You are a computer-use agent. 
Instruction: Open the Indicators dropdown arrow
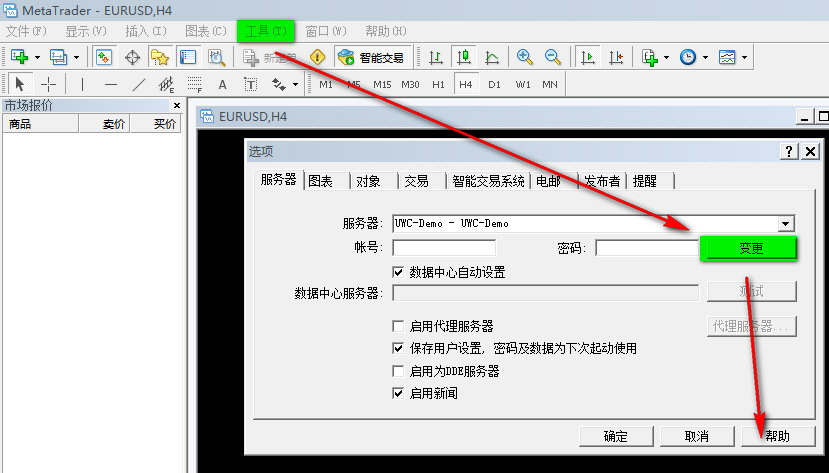pyautogui.click(x=666, y=57)
